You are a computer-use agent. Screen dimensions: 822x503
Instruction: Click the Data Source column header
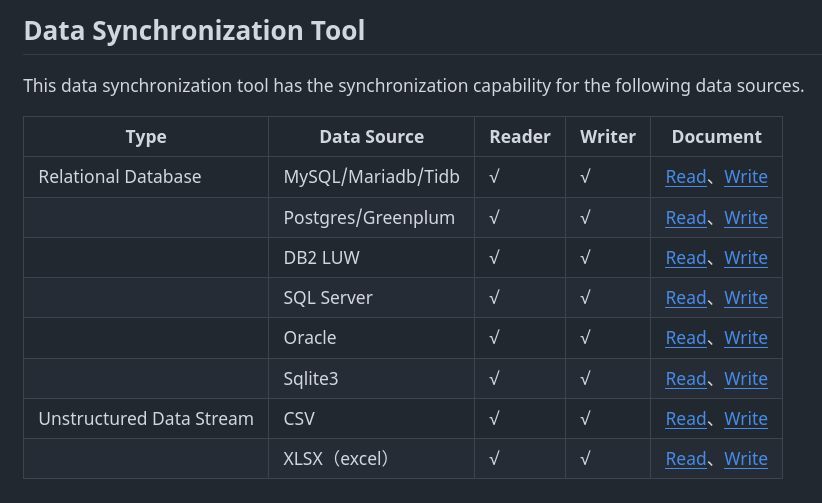coord(372,136)
